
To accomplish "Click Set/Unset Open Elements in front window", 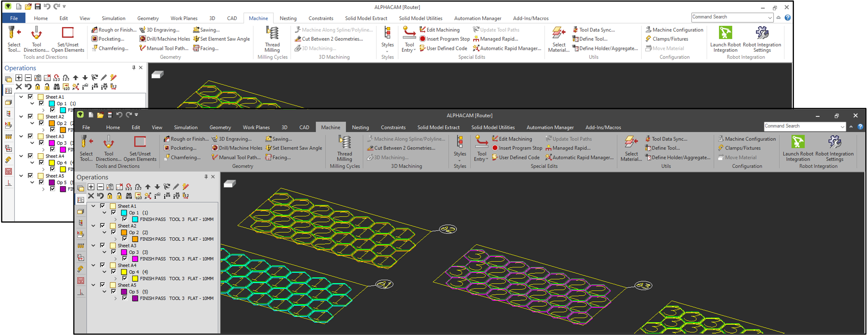I will click(x=140, y=148).
